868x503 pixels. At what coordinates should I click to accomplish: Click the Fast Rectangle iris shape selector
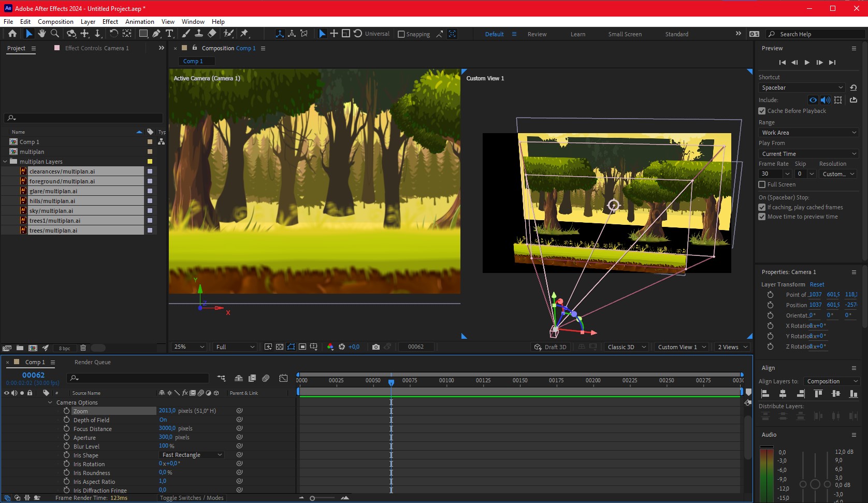coord(191,454)
